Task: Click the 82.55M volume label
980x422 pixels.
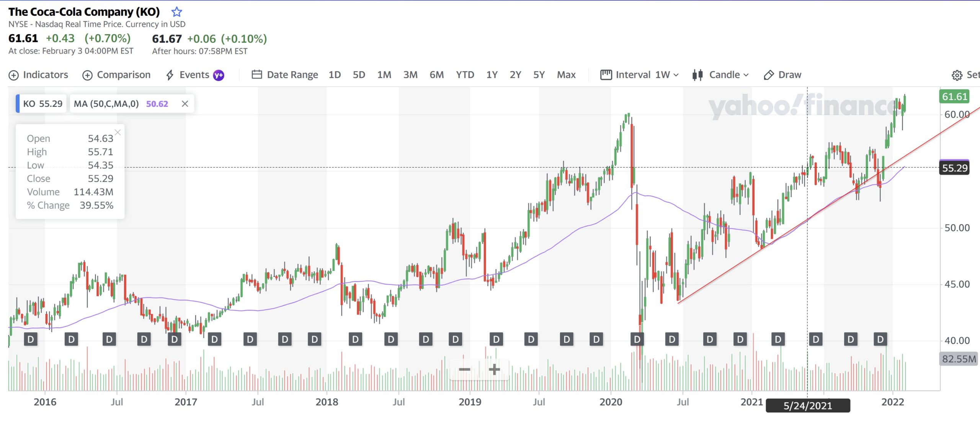Action: tap(959, 359)
